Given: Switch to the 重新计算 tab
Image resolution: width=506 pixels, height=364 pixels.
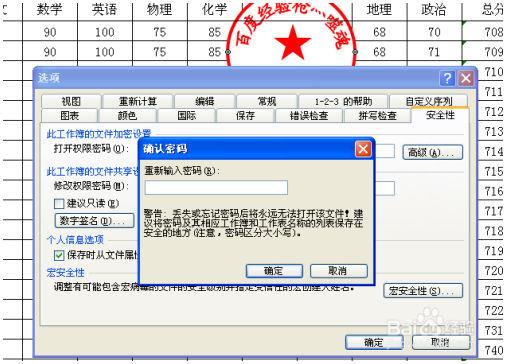Looking at the screenshot, I should tap(138, 101).
